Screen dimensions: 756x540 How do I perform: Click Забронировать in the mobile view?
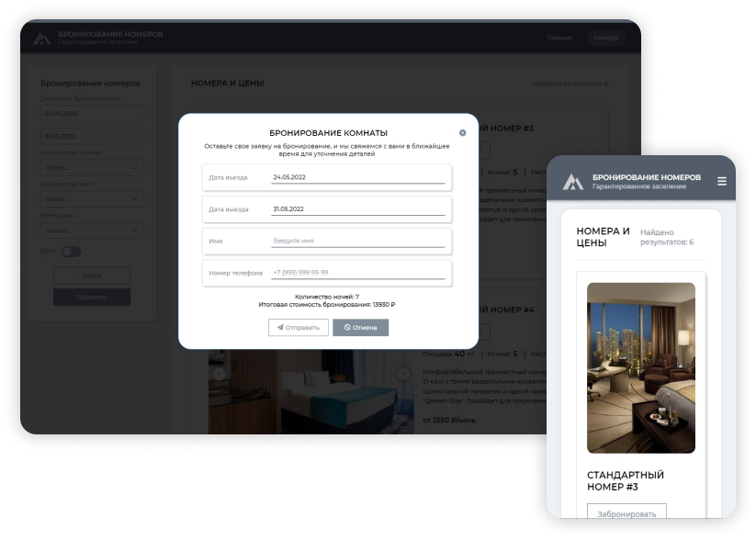[626, 512]
